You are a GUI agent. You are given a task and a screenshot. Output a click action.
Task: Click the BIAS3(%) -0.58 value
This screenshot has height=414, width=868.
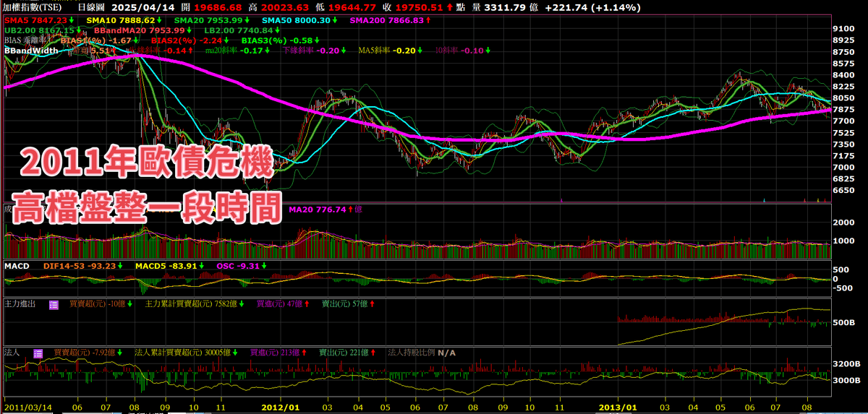click(x=277, y=41)
